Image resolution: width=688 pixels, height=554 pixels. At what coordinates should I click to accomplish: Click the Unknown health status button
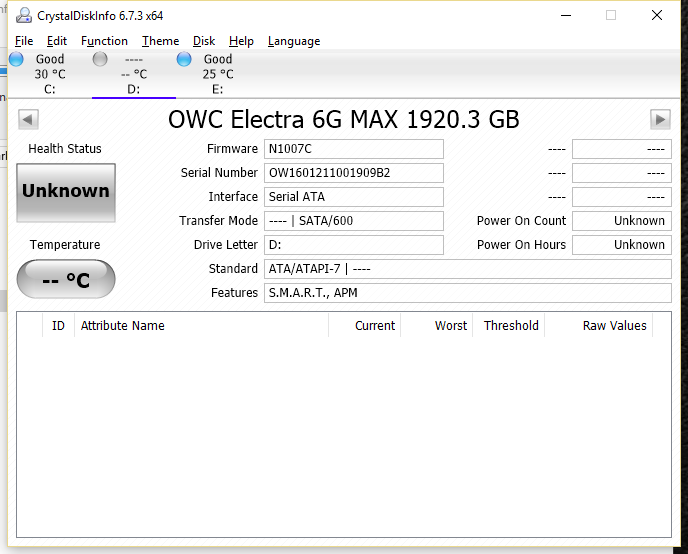click(x=66, y=193)
